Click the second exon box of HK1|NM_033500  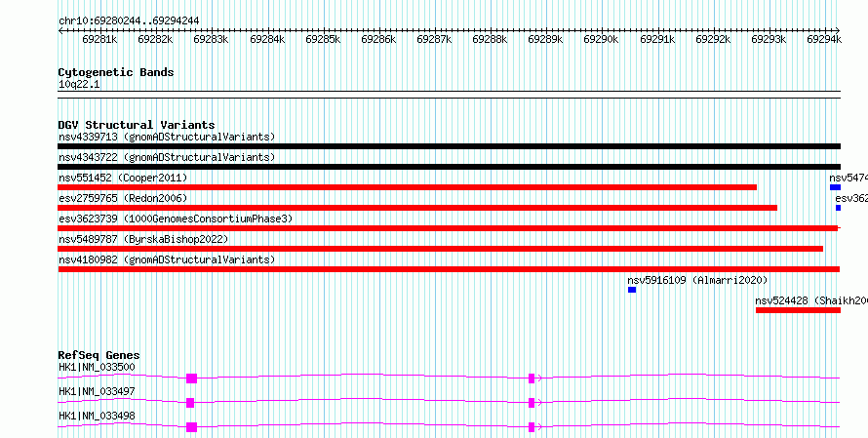(532, 378)
